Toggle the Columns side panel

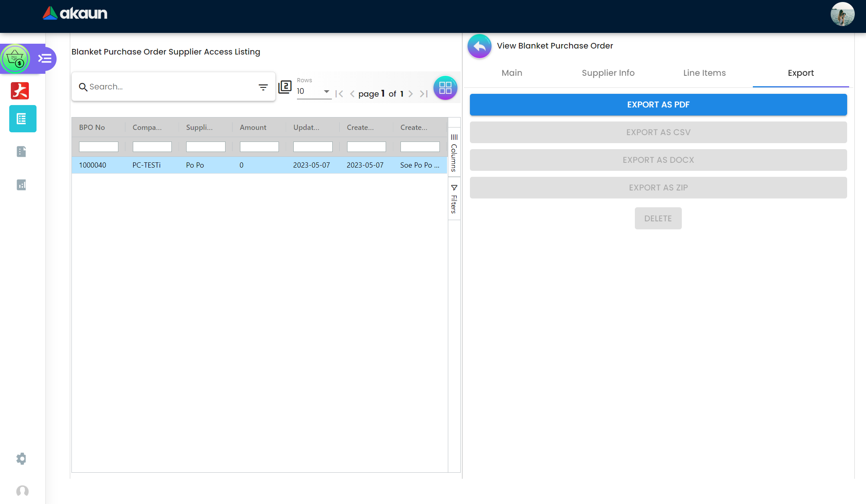454,153
